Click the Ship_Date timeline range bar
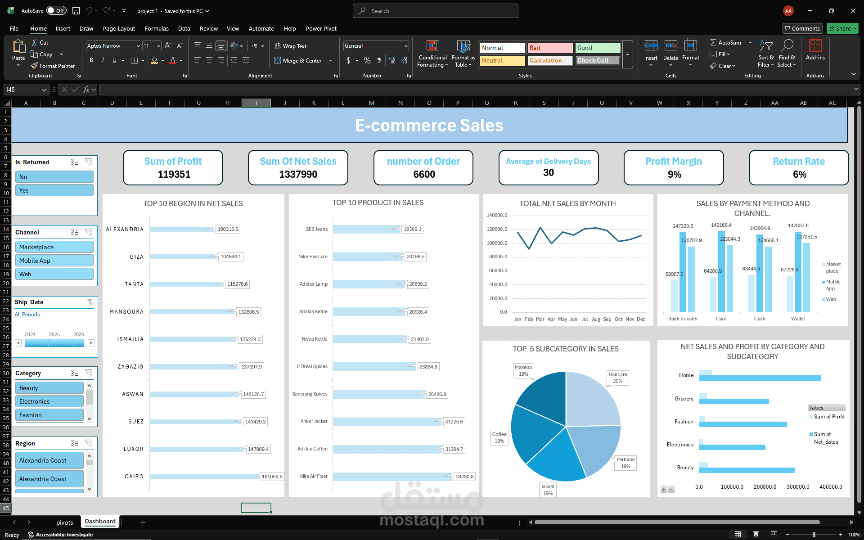This screenshot has width=864, height=540. pyautogui.click(x=54, y=343)
